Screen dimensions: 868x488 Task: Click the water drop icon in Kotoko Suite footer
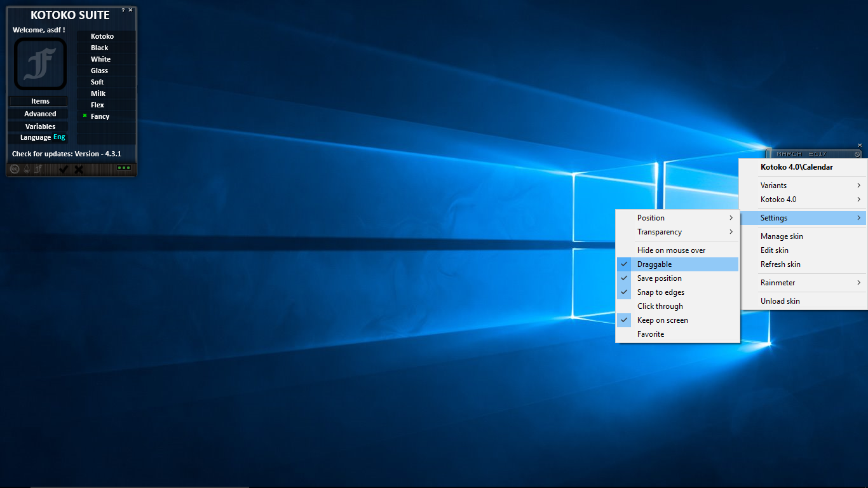(27, 169)
